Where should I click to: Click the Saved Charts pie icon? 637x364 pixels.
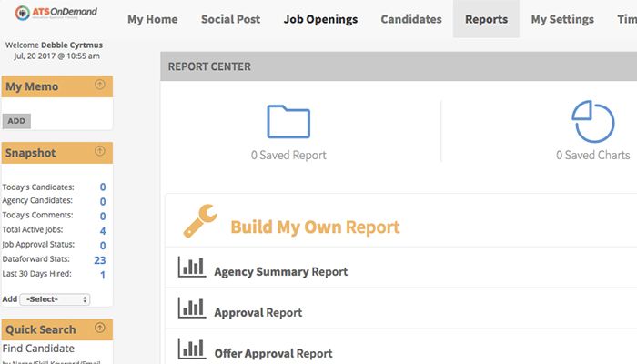click(592, 122)
